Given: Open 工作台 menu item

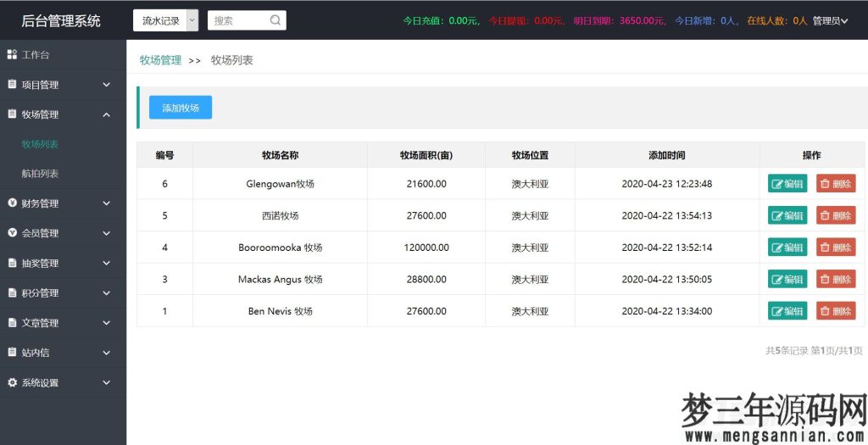Looking at the screenshot, I should tap(36, 54).
